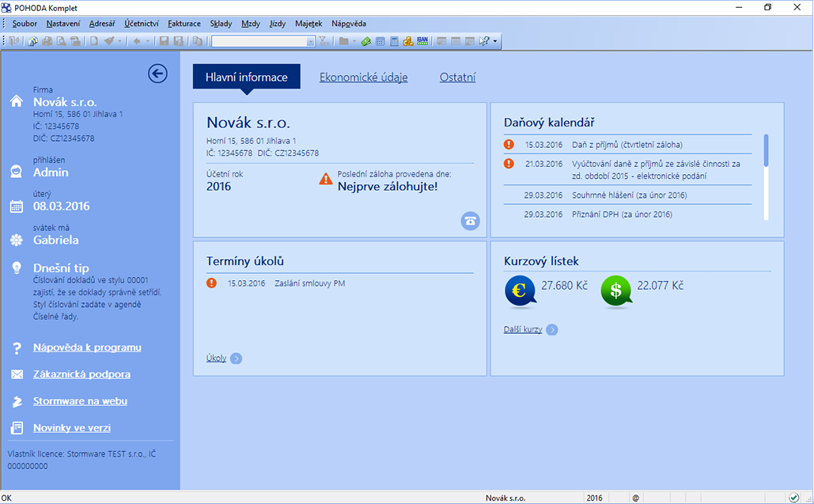Open the Mzdy menu

click(x=251, y=24)
